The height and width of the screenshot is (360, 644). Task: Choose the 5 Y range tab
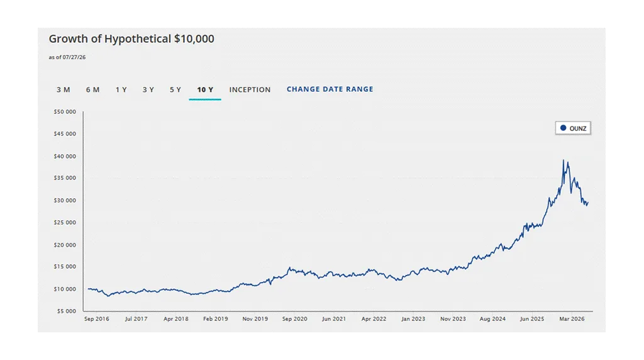pos(175,89)
